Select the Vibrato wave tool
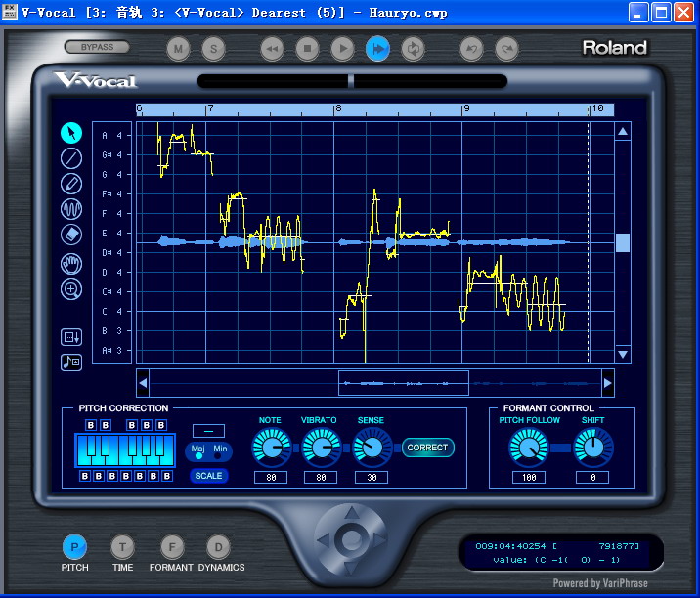Image resolution: width=700 pixels, height=598 pixels. point(71,209)
